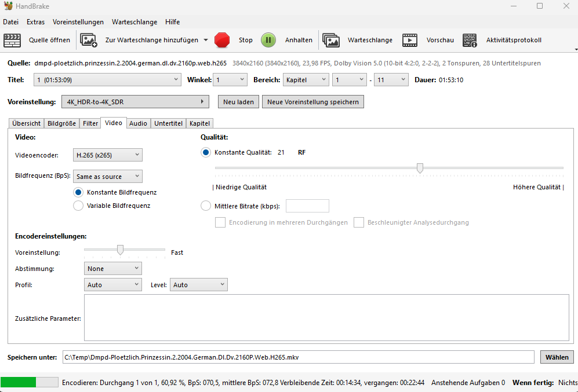
Task: Click the encoder preset speed slider handle
Action: tap(120, 250)
